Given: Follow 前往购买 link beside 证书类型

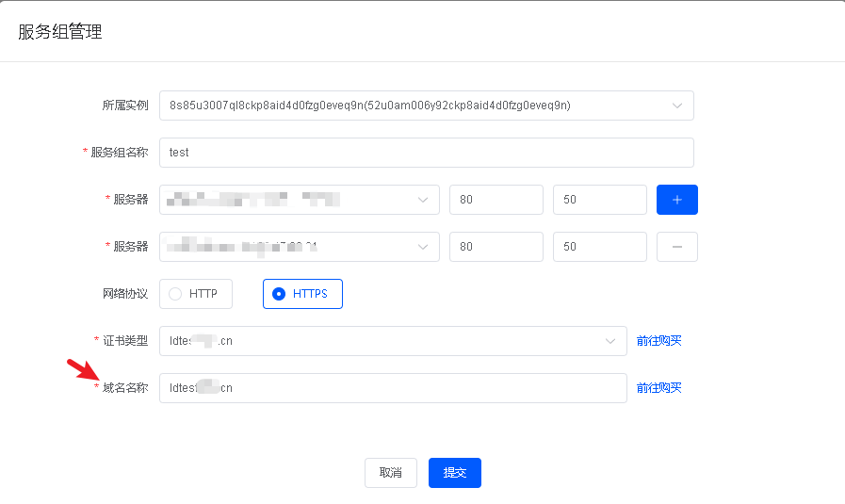Looking at the screenshot, I should tap(658, 341).
